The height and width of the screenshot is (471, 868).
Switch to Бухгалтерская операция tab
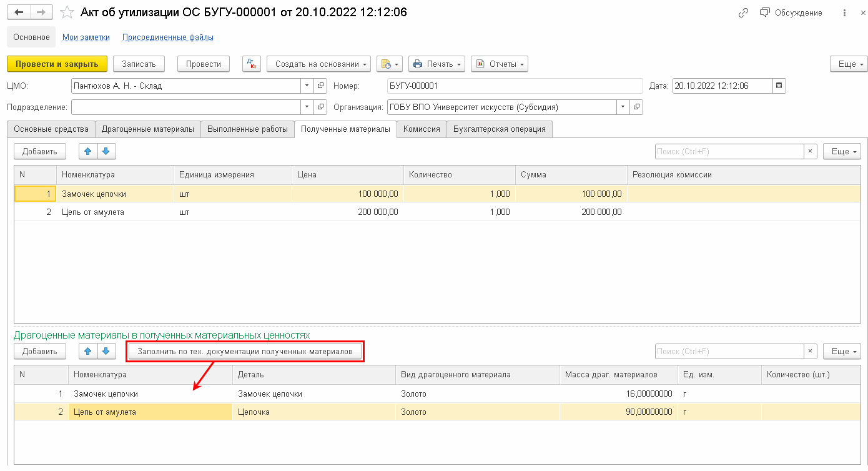[x=500, y=129]
